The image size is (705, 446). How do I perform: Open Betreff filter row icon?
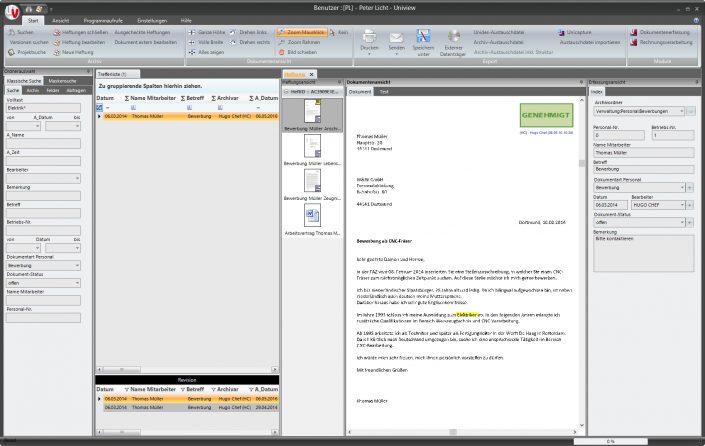coord(189,108)
